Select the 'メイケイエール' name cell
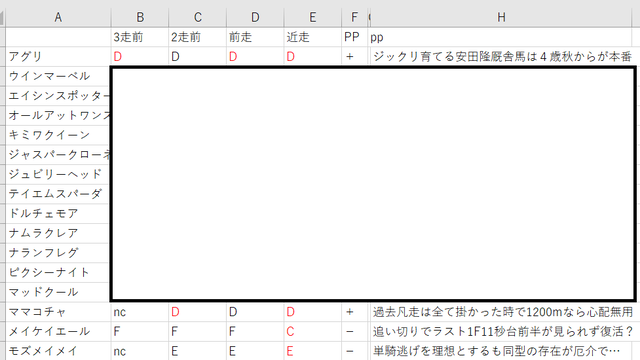This screenshot has width=640, height=360. point(58,331)
